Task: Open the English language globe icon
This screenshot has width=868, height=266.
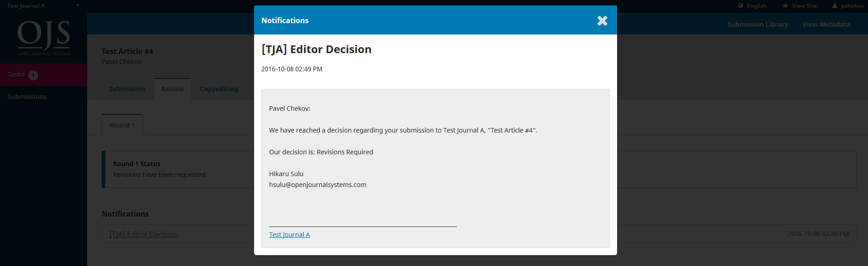Action: (x=740, y=5)
